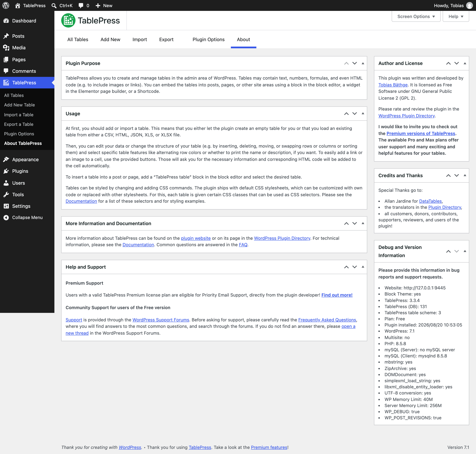Open the plugin website link
Image resolution: width=476 pixels, height=454 pixels.
point(196,238)
